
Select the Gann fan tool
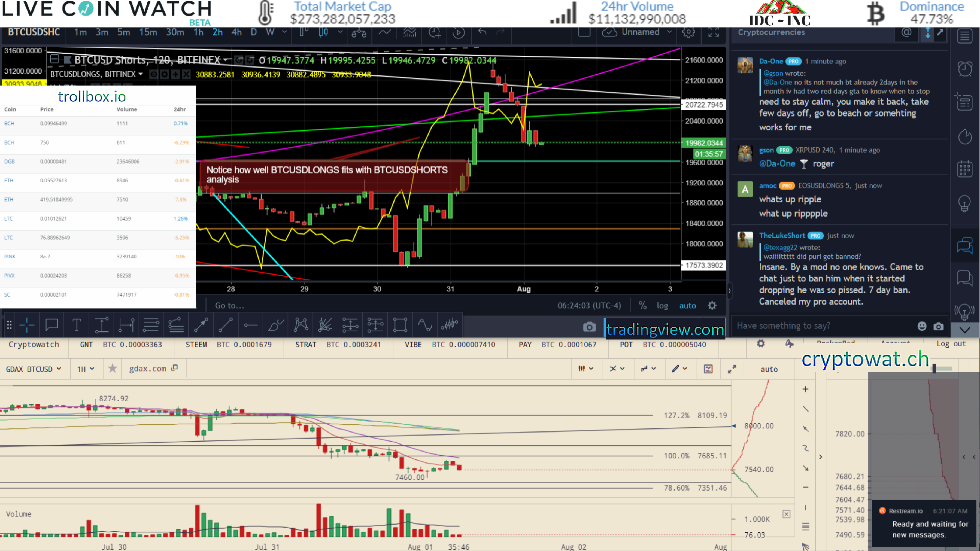[x=325, y=325]
